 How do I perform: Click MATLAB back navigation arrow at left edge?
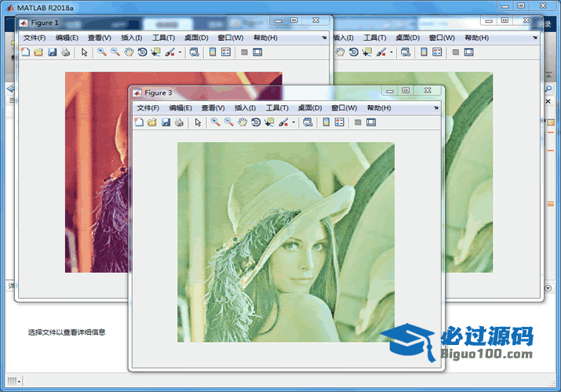pyautogui.click(x=10, y=89)
